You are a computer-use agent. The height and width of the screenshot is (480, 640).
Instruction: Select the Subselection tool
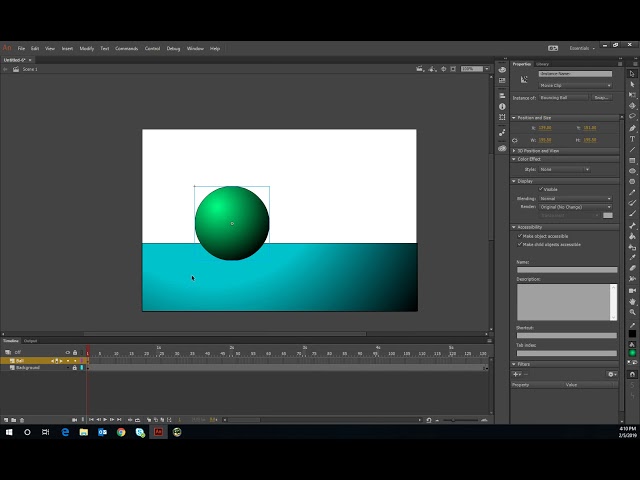[x=632, y=84]
